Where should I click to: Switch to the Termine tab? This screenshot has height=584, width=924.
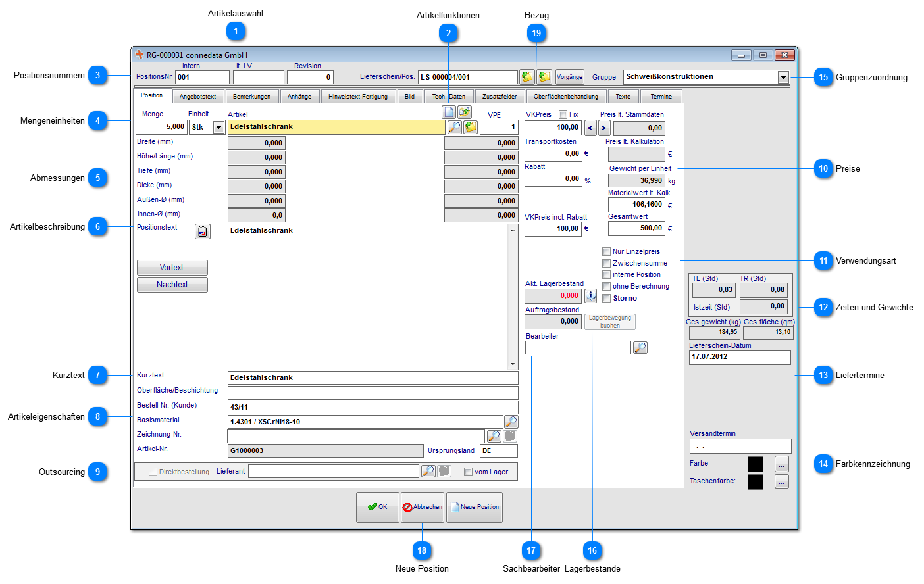pos(661,97)
